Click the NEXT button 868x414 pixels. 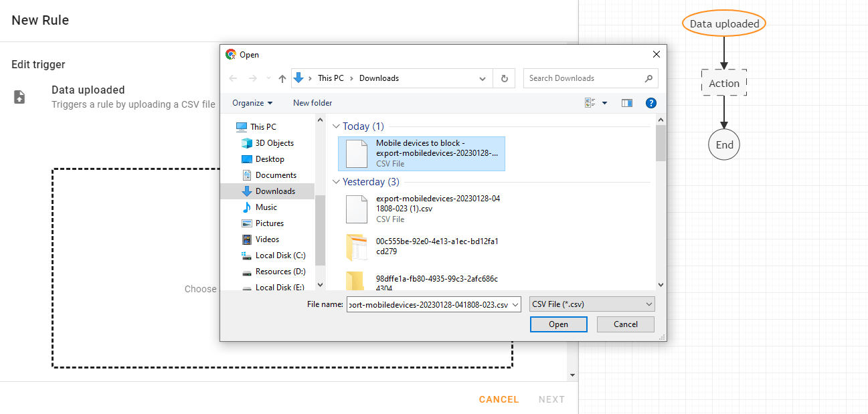point(551,399)
